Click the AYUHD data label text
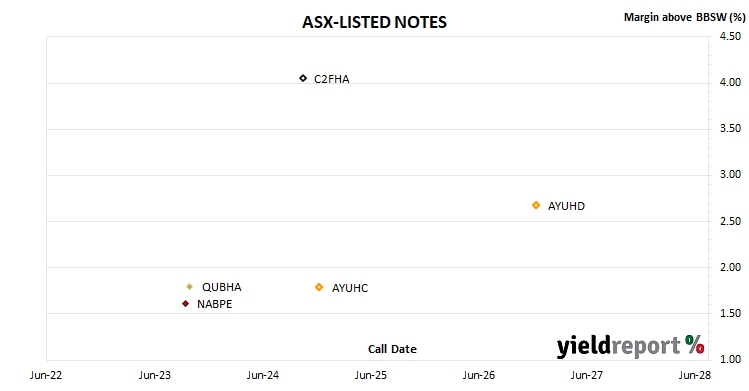The height and width of the screenshot is (391, 749). pyautogui.click(x=566, y=206)
